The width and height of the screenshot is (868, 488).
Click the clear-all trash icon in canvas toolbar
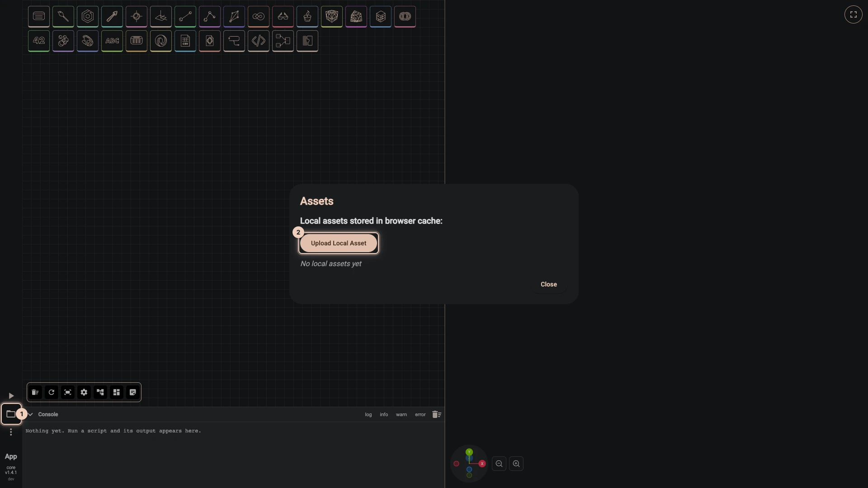[35, 392]
